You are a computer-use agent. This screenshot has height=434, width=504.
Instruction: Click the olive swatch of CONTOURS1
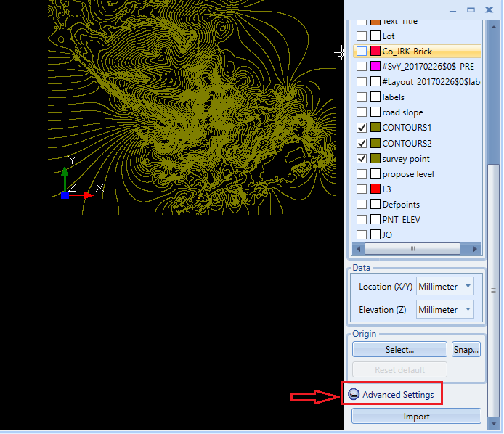point(375,128)
